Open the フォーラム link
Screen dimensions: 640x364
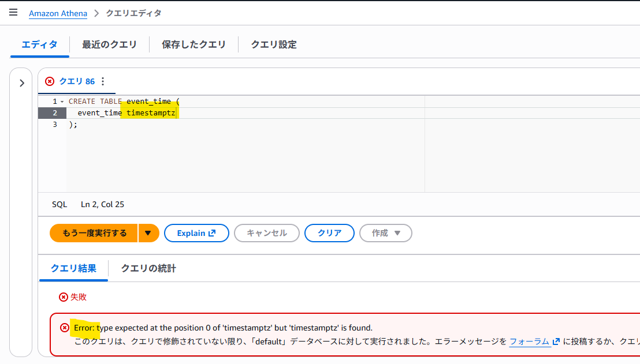(534, 342)
